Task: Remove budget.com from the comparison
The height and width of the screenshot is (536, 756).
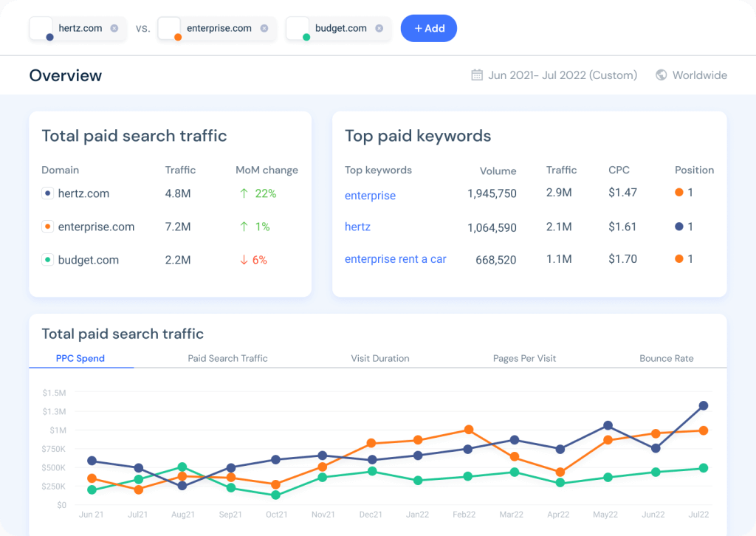Action: [379, 29]
